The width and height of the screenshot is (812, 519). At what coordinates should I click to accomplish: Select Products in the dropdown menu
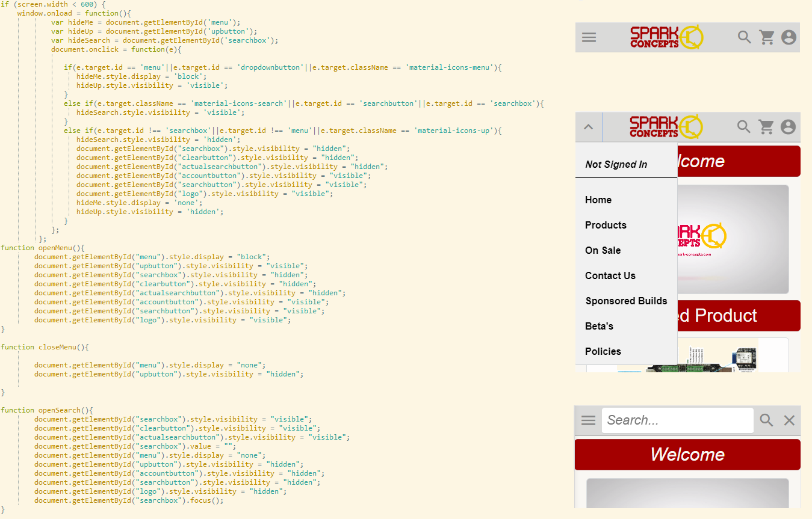click(x=606, y=225)
